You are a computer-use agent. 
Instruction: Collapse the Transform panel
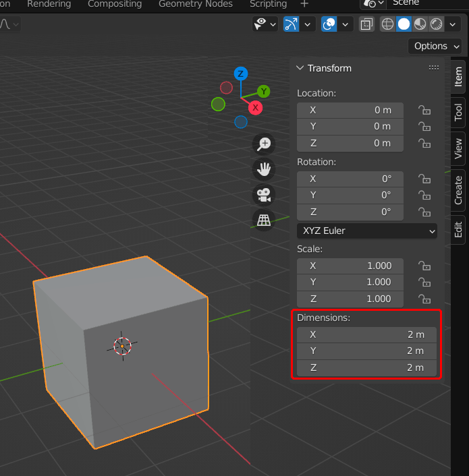point(300,68)
